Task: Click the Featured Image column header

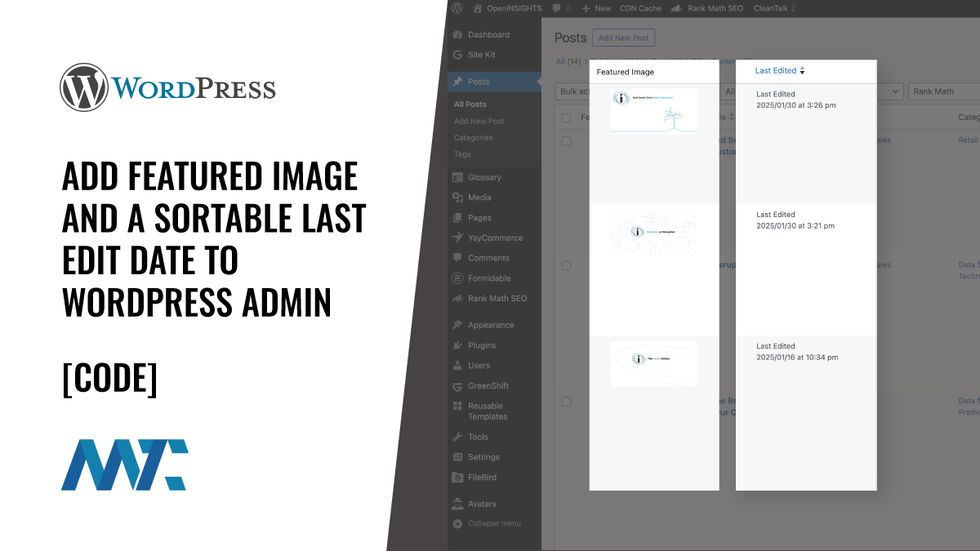Action: click(626, 72)
